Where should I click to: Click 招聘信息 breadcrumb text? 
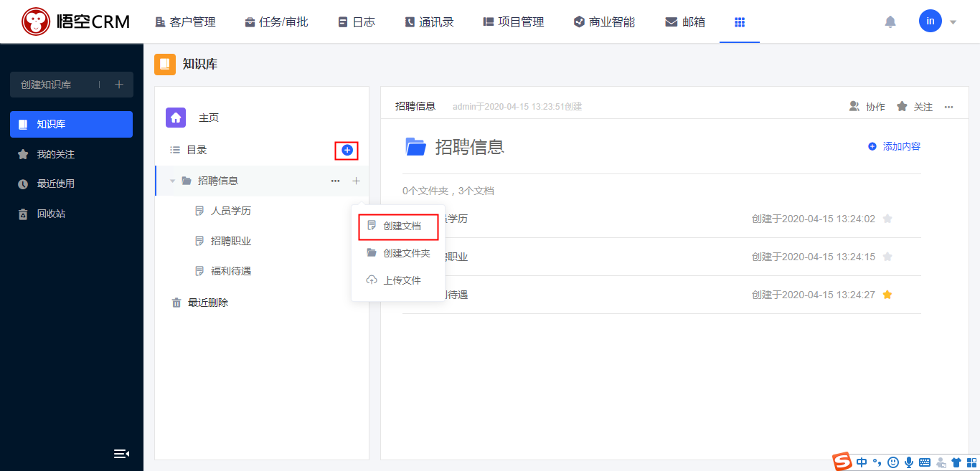click(415, 106)
